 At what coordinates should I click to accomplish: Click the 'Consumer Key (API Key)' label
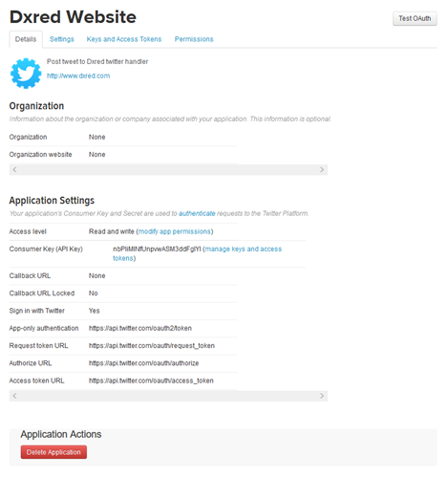tap(46, 249)
